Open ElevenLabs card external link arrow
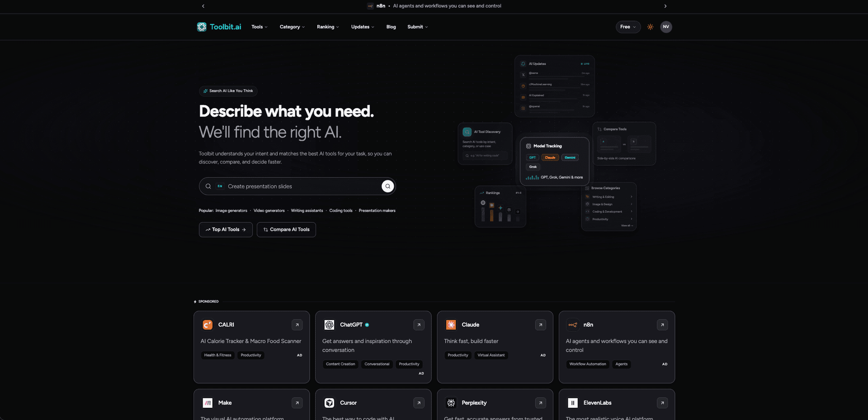Viewport: 868px width, 420px height. [x=662, y=403]
